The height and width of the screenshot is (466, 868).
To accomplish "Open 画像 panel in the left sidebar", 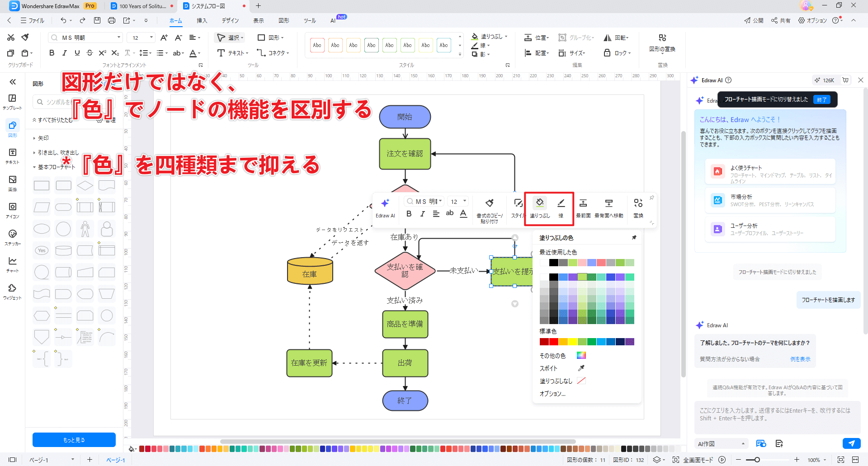I will 12,183.
